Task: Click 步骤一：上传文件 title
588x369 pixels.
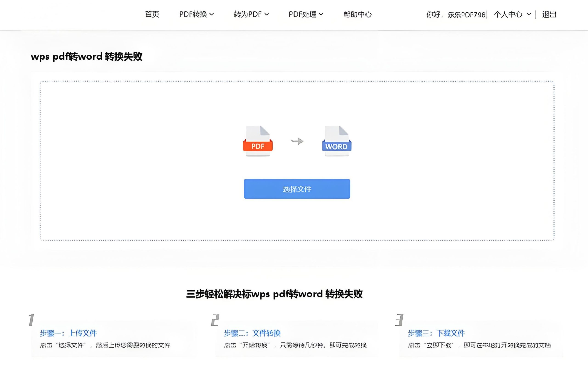Action: pos(68,333)
